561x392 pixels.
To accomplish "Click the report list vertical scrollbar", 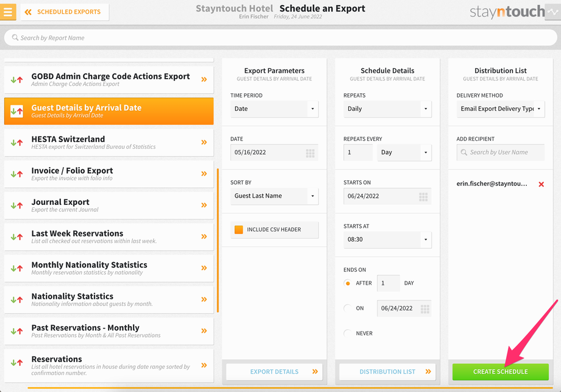I will [x=218, y=240].
